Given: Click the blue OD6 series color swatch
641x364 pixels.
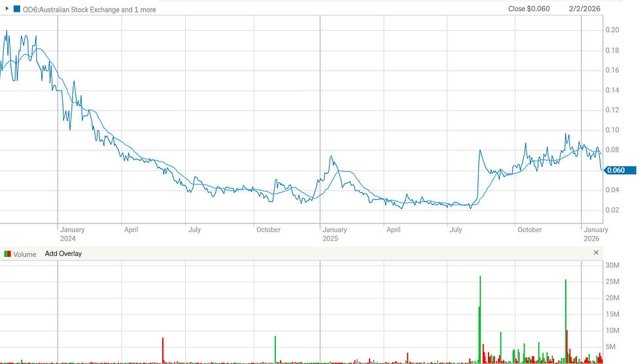Looking at the screenshot, I should click(x=17, y=8).
